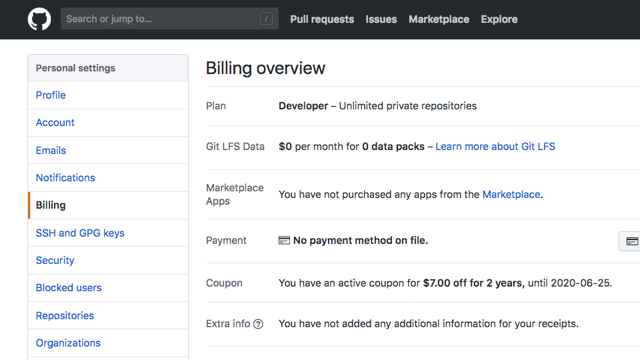Open Notifications settings page
The width and height of the screenshot is (640, 360).
coord(108,178)
